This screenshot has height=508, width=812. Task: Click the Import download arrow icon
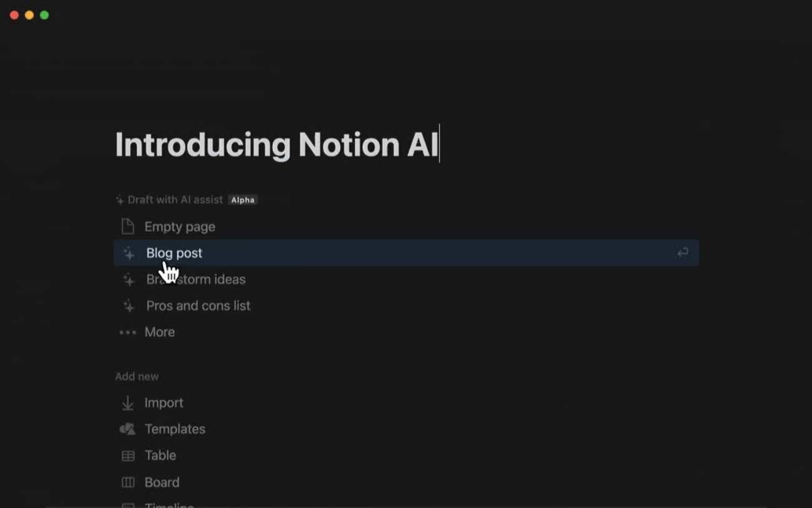[127, 403]
